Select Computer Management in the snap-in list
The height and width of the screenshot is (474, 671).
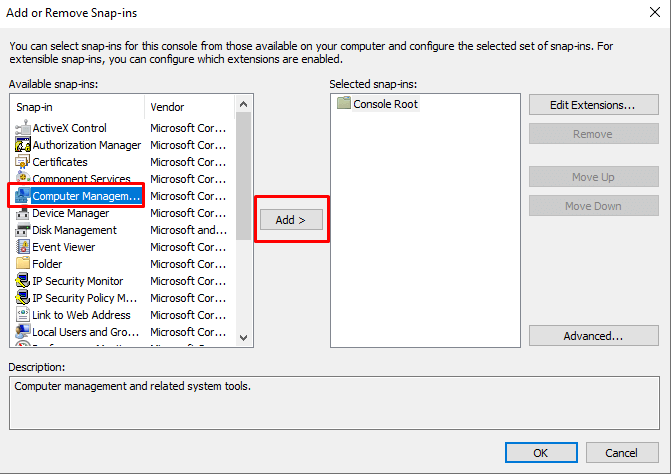[x=85, y=196]
